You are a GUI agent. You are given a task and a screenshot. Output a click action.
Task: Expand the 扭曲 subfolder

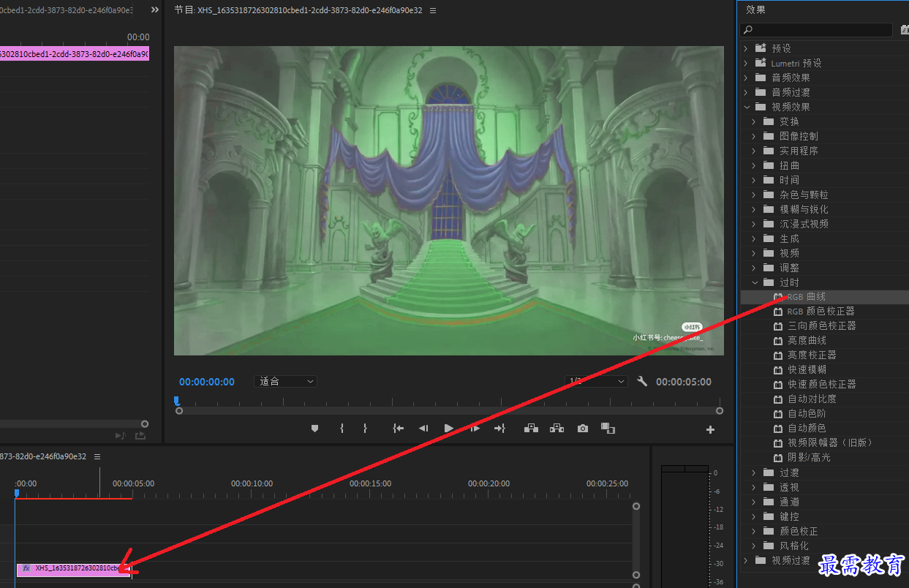754,165
